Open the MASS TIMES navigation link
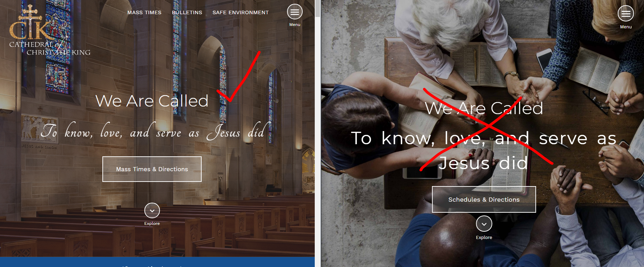Screen dimensions: 644x267 point(144,12)
